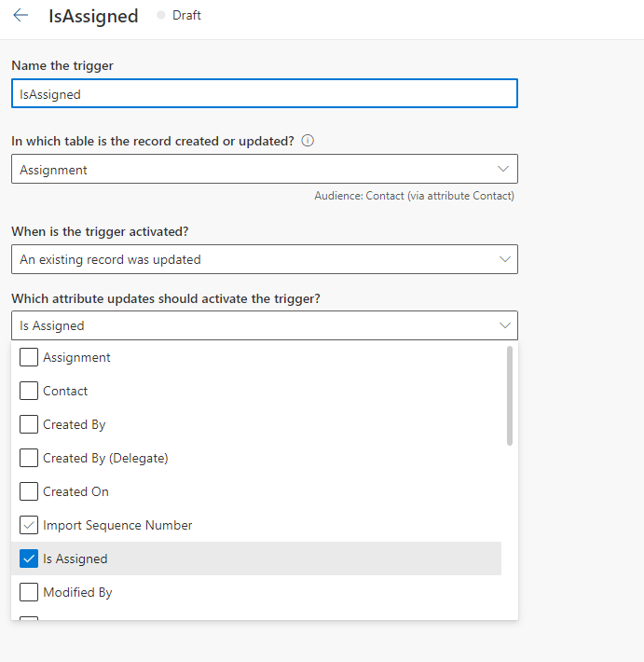Check the Contact attribute checkbox
Image resolution: width=644 pixels, height=662 pixels.
pos(29,391)
